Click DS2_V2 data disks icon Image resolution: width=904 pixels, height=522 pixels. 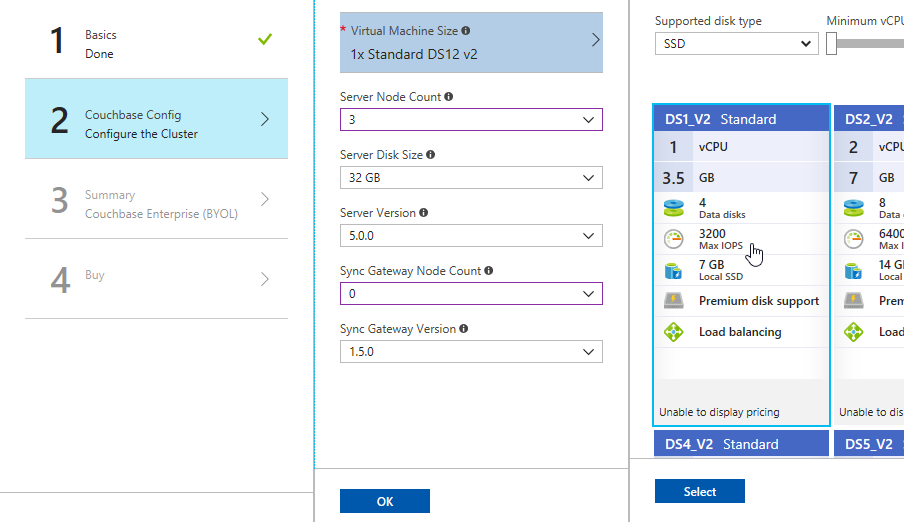853,208
